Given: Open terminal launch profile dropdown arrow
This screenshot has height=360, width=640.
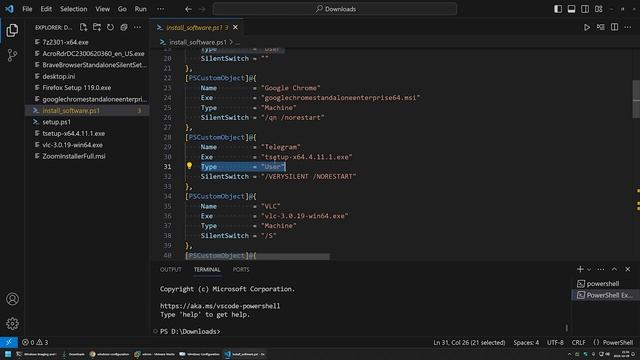Looking at the screenshot, I should 589,269.
